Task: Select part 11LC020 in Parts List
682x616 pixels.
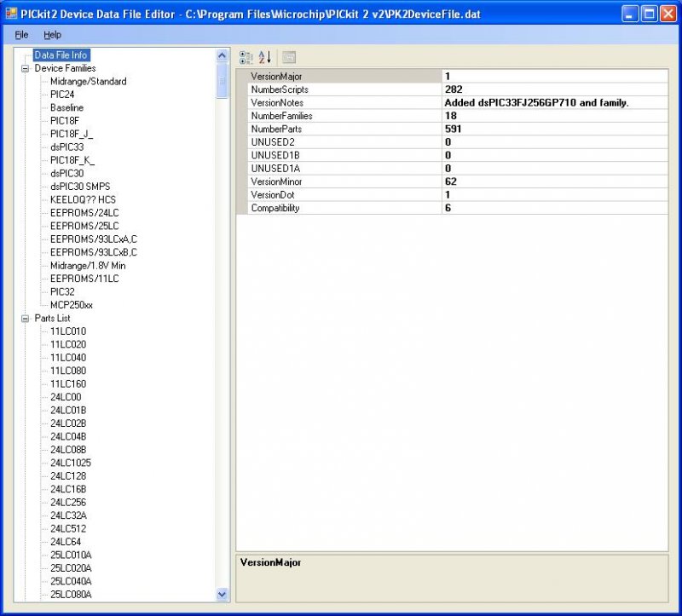Action: (x=68, y=345)
